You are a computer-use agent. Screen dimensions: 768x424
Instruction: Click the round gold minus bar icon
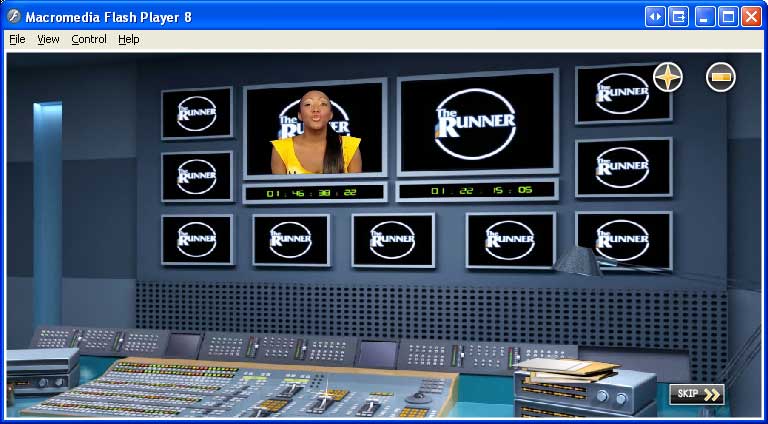(720, 77)
